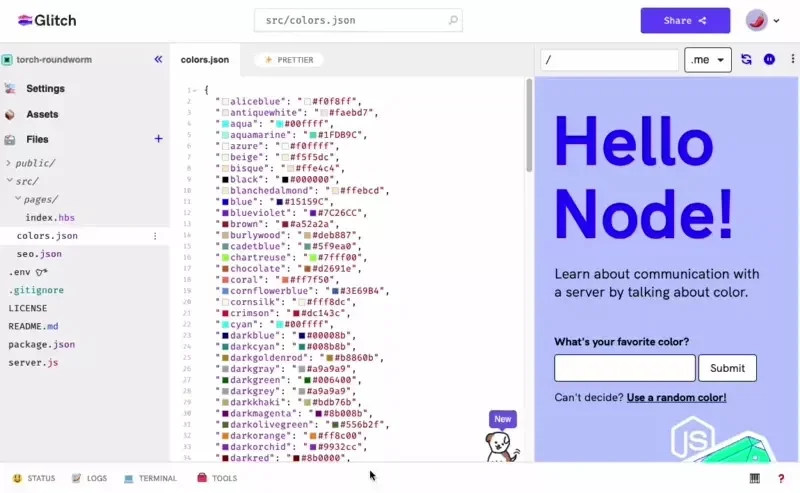The width and height of the screenshot is (800, 493).
Task: Click the "Use a random color!" link
Action: (x=676, y=398)
